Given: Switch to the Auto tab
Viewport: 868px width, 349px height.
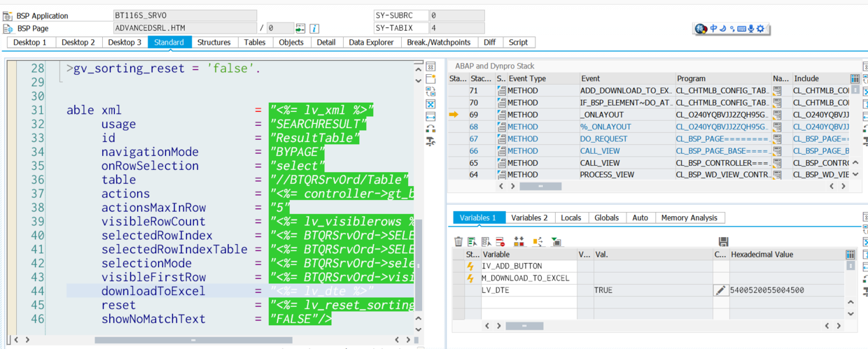Looking at the screenshot, I should pyautogui.click(x=640, y=218).
